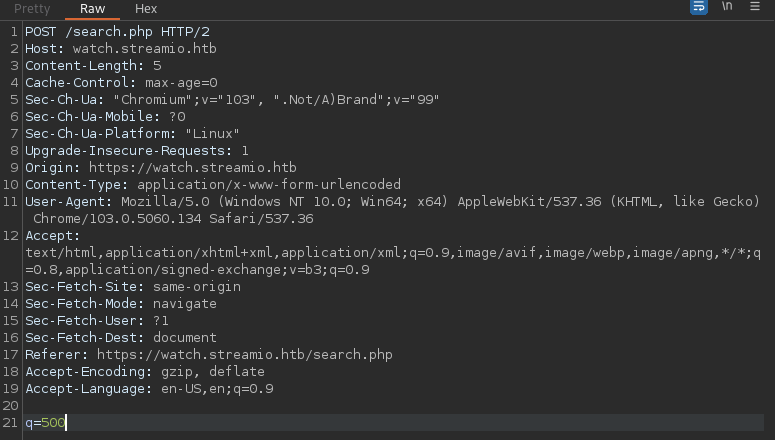775x440 pixels.
Task: Click the Cache-Control max-age=0 line
Action: [121, 82]
